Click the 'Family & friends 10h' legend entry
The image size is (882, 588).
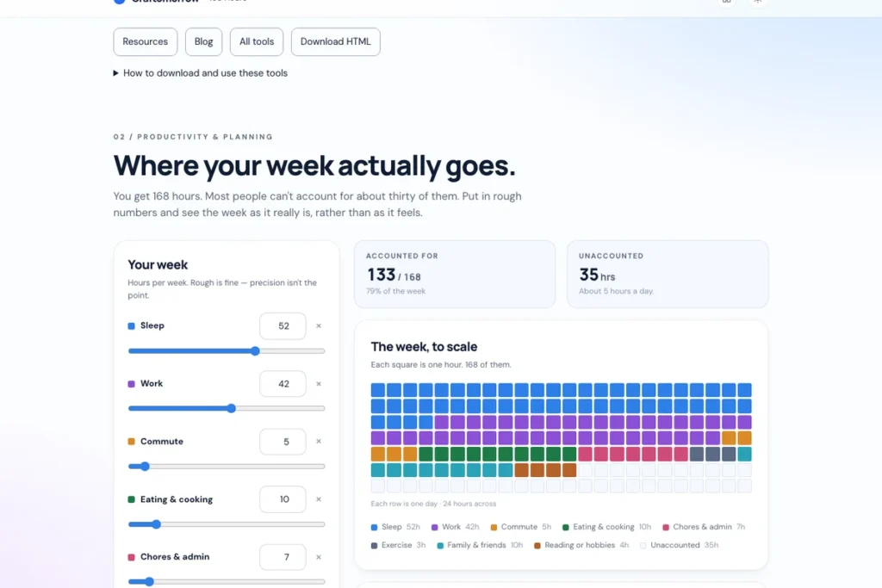[480, 545]
